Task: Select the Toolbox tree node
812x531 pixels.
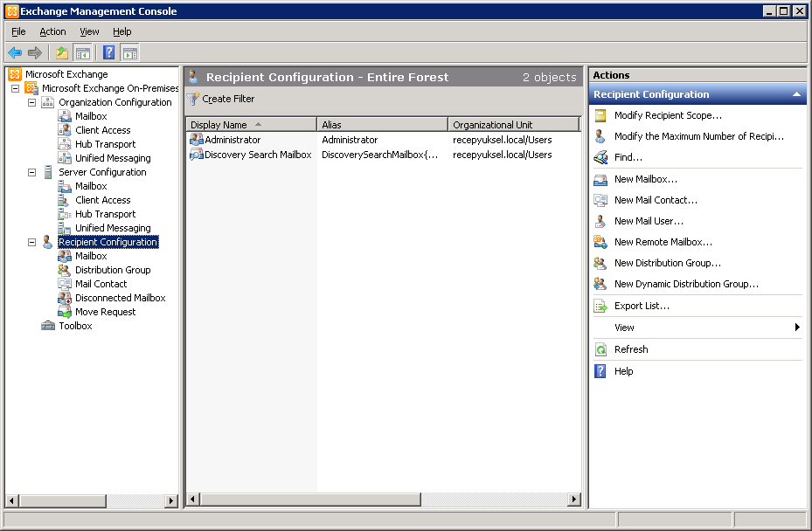Action: (x=76, y=326)
